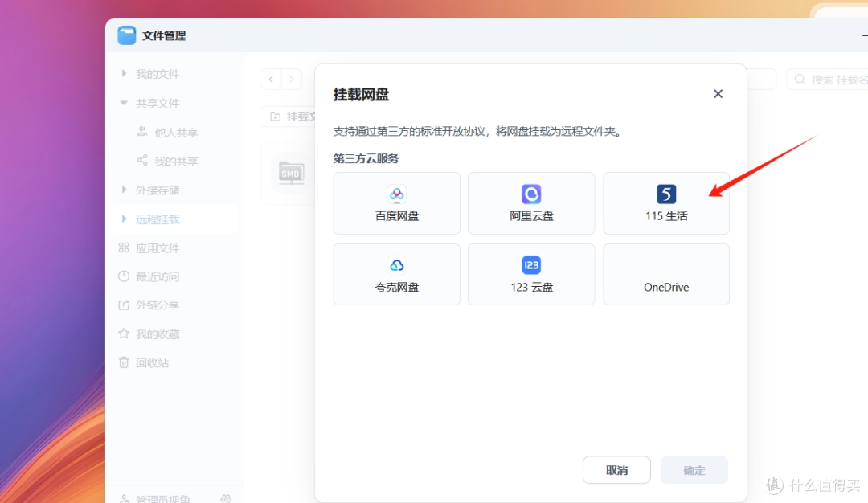
Task: Expand the 外接存储 tree arrow
Action: coord(124,190)
